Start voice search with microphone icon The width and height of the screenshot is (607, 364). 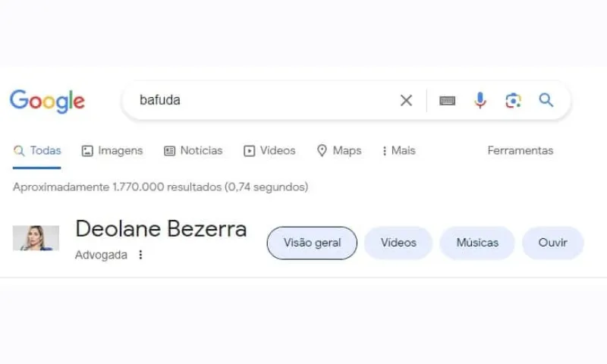[x=480, y=101]
